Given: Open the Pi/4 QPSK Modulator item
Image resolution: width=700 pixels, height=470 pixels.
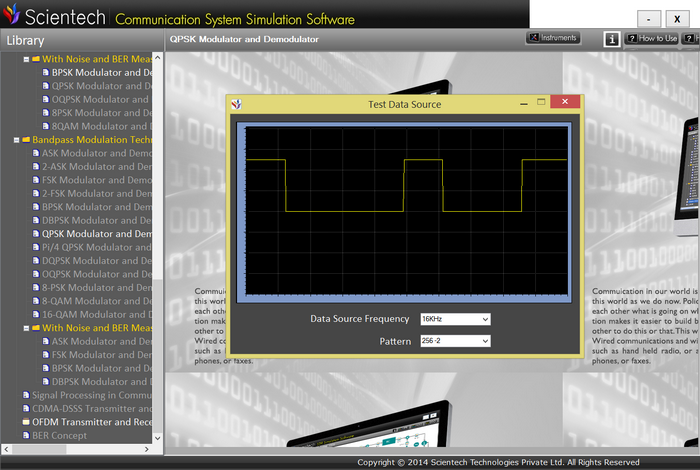Looking at the screenshot, I should [x=97, y=247].
